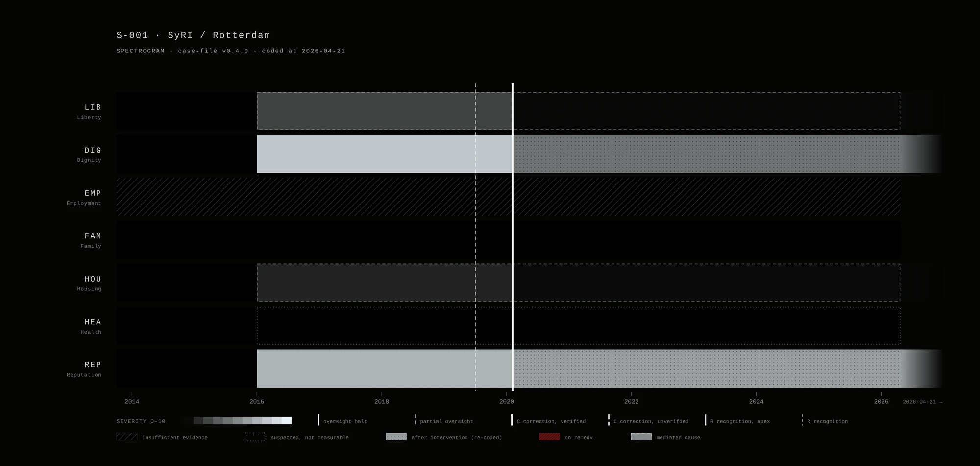Select the DIG Dignity row label
The image size is (980, 466).
click(x=89, y=155)
